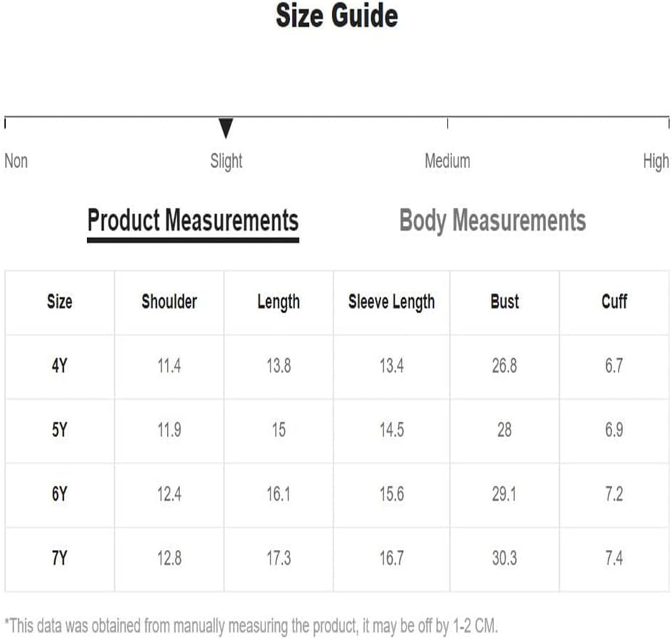
Task: Switch to the Body Measurements tab
Action: point(493,221)
